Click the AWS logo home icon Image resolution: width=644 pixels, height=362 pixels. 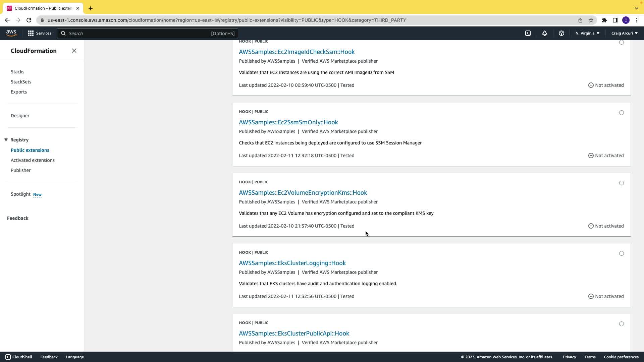(11, 33)
